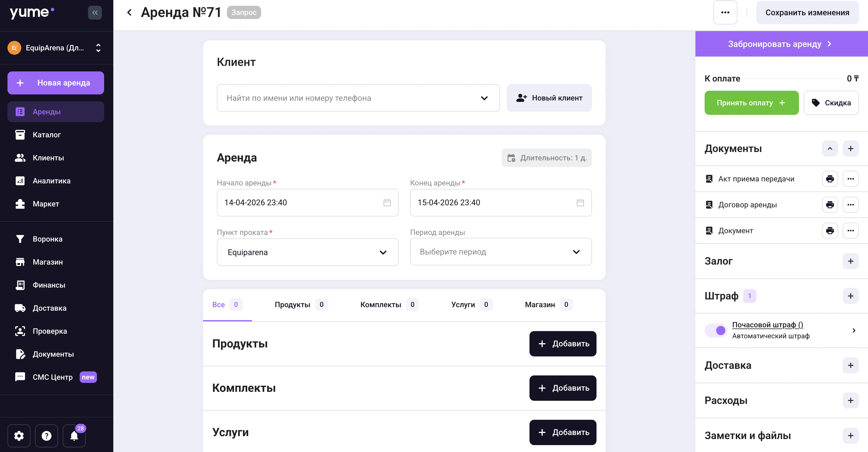Print the Акт приема передачи document

pos(829,179)
